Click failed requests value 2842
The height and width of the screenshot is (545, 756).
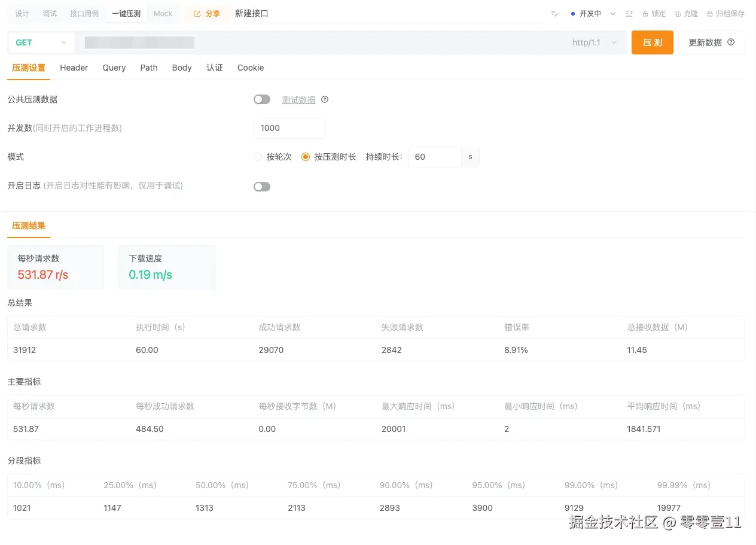coord(392,350)
